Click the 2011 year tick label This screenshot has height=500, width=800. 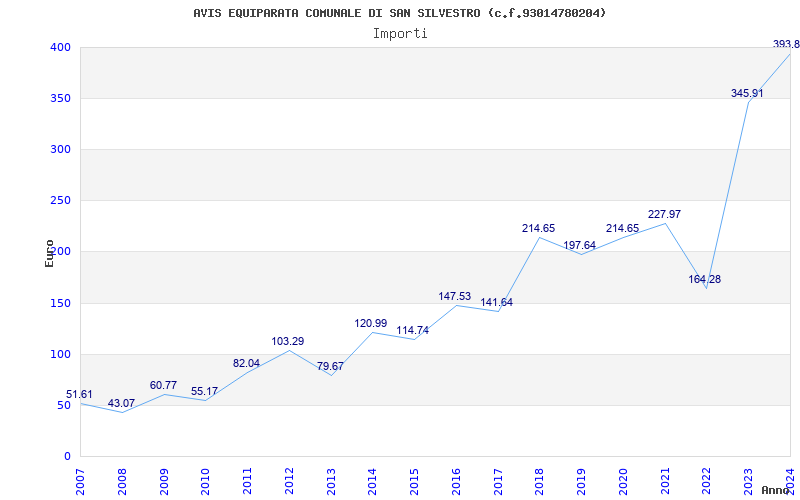pyautogui.click(x=247, y=482)
